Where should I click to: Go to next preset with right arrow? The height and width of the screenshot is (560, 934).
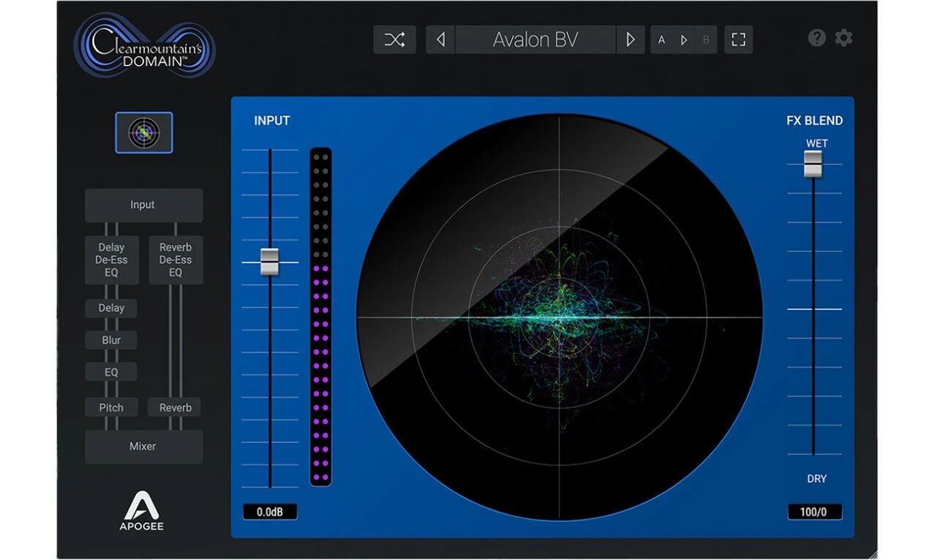(x=630, y=40)
